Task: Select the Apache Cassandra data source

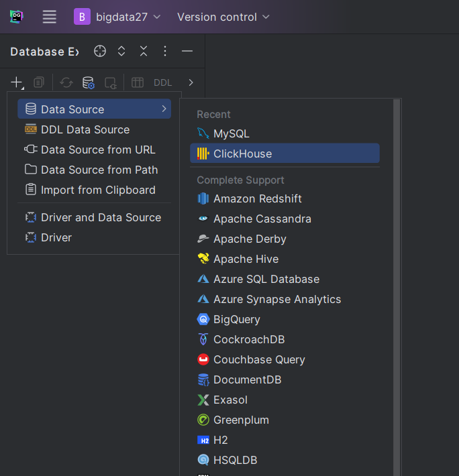Action: click(x=262, y=219)
